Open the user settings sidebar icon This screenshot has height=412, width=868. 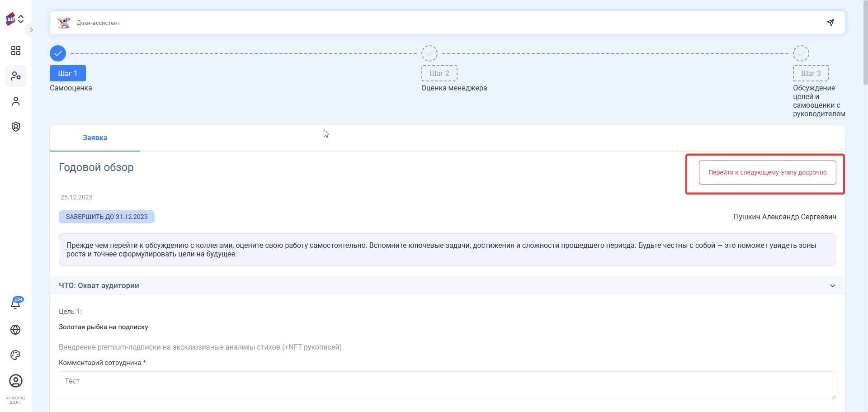click(16, 76)
